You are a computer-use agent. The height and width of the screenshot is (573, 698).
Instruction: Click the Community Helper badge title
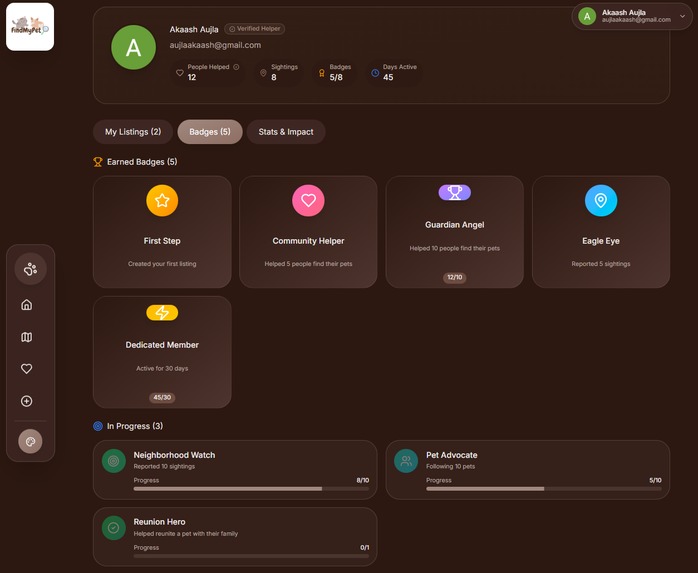point(308,241)
